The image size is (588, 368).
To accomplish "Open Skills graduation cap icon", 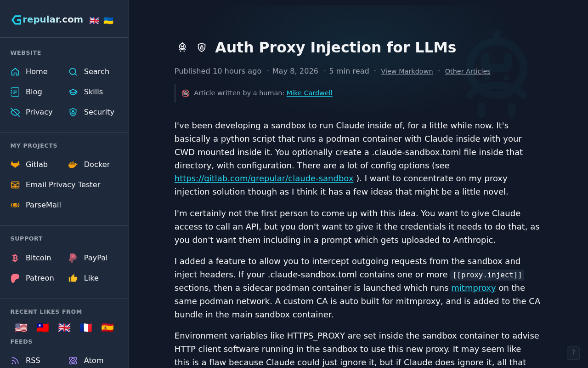I will [73, 92].
